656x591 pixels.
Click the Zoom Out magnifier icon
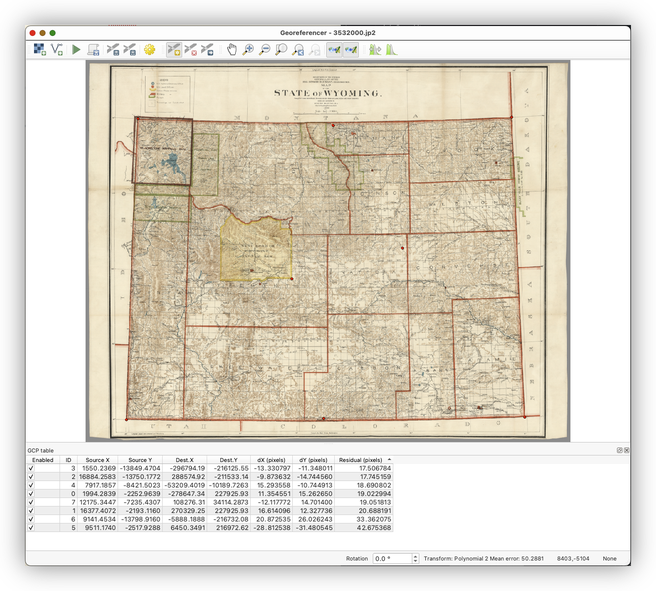pos(265,49)
